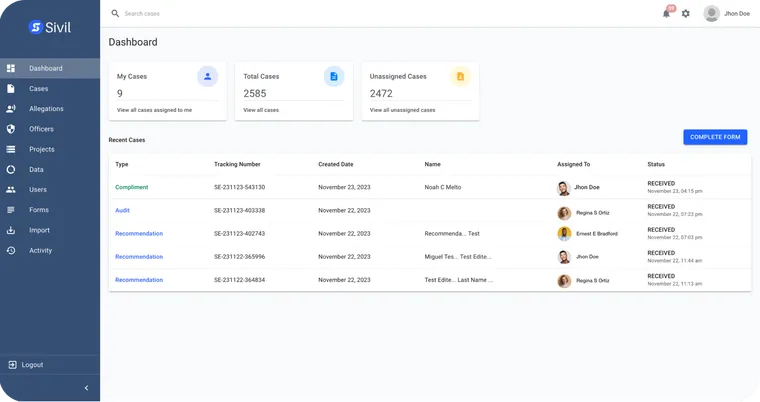Open settings gear icon
The image size is (760, 402).
685,14
